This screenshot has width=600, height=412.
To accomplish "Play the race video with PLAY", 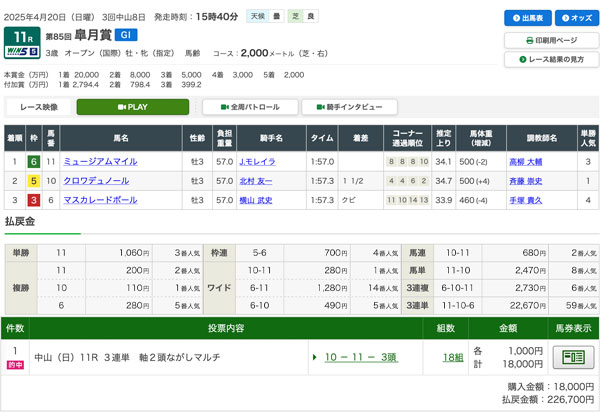I will (139, 107).
